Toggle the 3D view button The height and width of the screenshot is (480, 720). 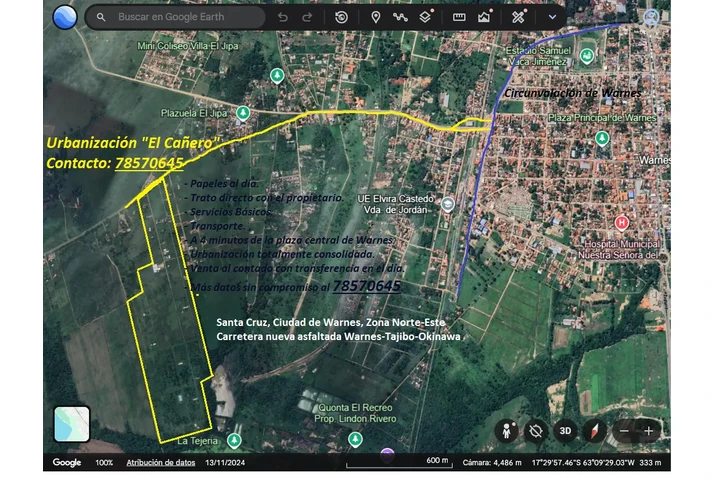point(565,431)
